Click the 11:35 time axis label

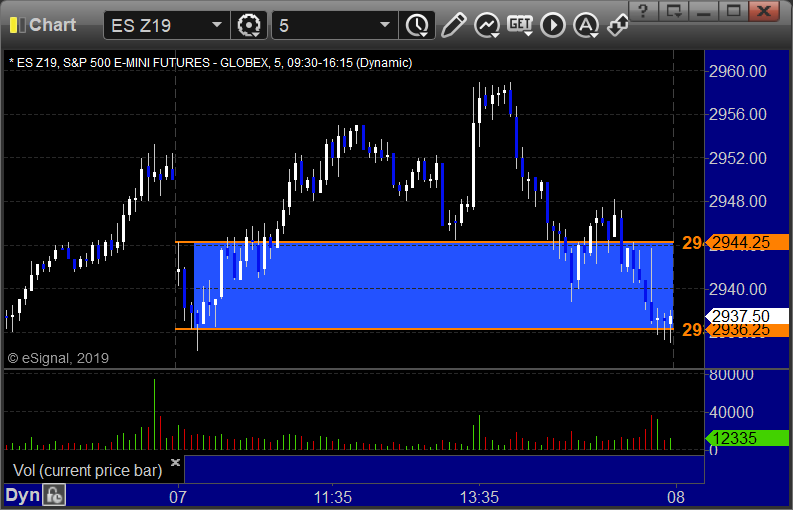click(x=332, y=497)
